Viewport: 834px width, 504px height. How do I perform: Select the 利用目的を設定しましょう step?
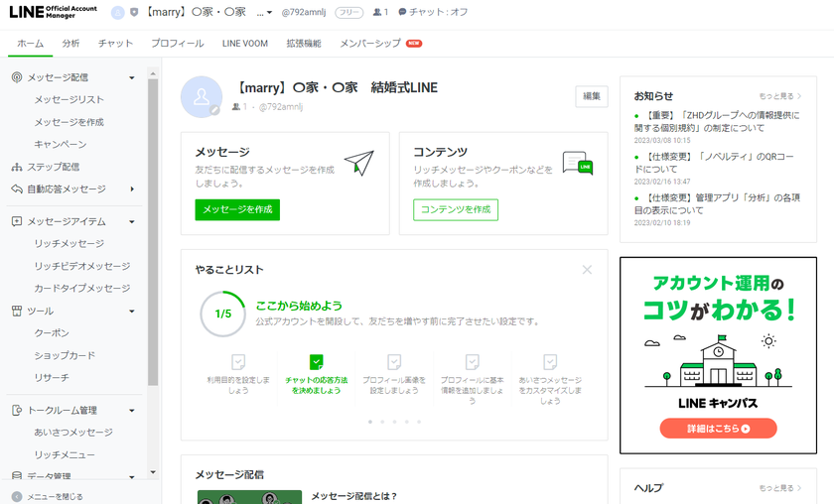tap(238, 374)
